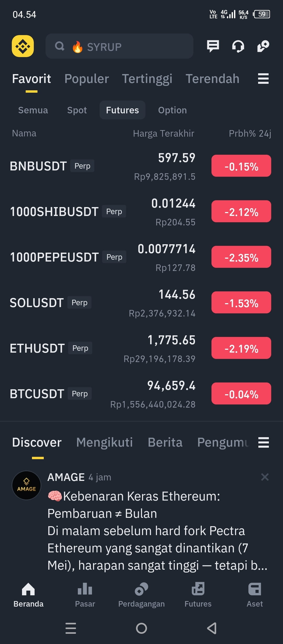Toggle BTCUSDT -0.04% change badge
This screenshot has height=644, width=283.
(241, 393)
